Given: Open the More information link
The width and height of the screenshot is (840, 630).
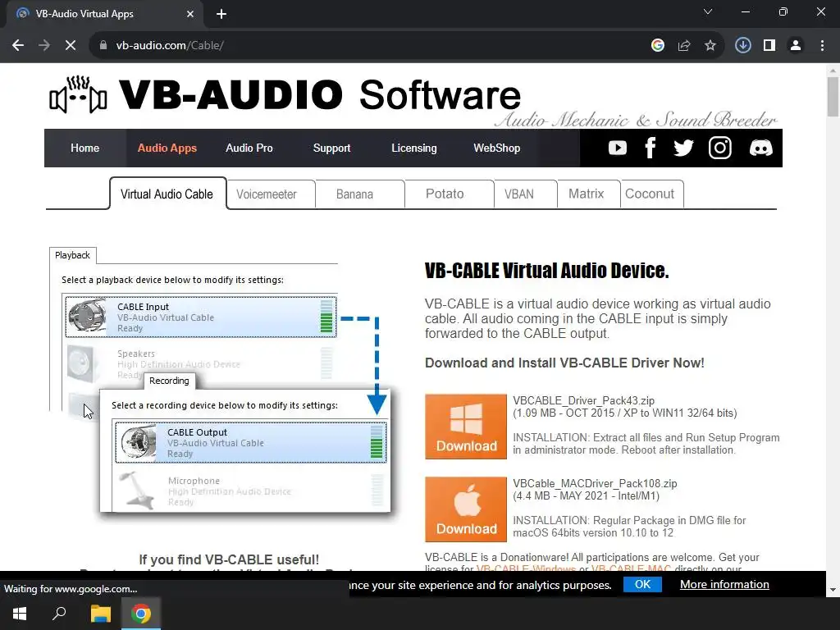Looking at the screenshot, I should pyautogui.click(x=724, y=584).
